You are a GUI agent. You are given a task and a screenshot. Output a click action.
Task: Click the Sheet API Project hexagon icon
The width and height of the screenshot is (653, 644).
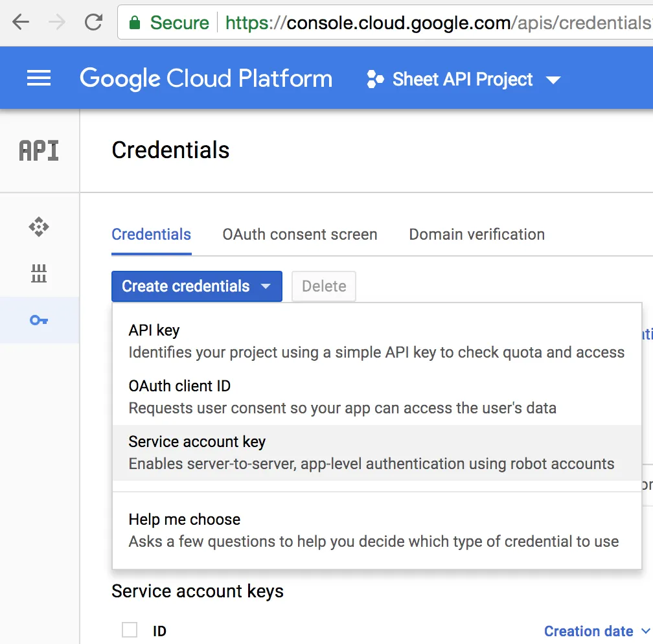pyautogui.click(x=375, y=80)
